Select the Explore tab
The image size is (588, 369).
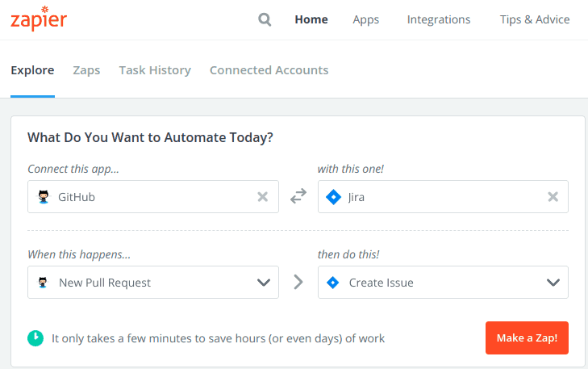32,70
